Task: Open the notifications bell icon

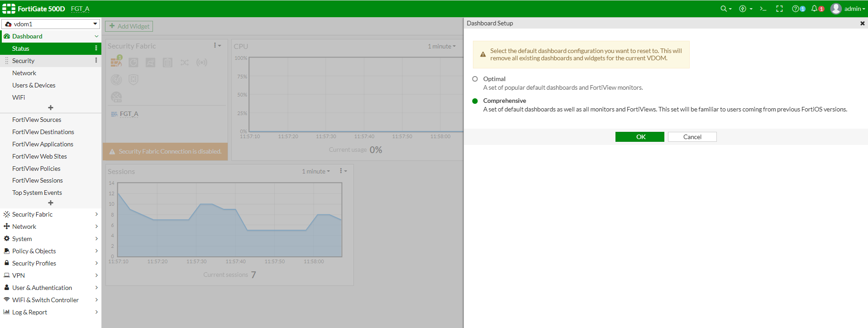Action: pos(815,9)
